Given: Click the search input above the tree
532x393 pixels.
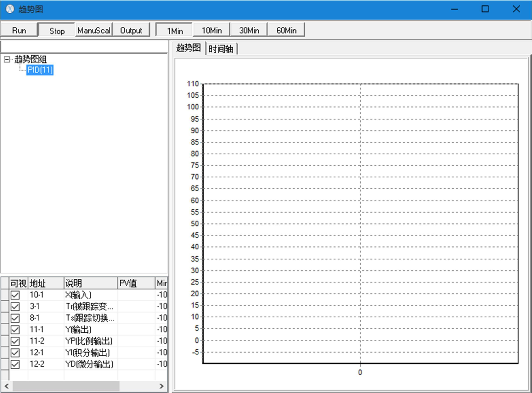Looking at the screenshot, I should pyautogui.click(x=84, y=47).
